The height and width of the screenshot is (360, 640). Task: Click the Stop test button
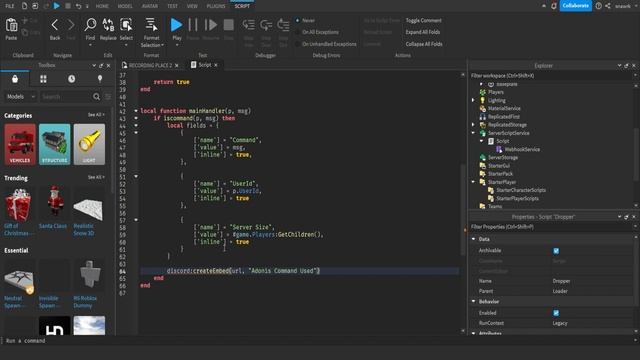(x=229, y=25)
